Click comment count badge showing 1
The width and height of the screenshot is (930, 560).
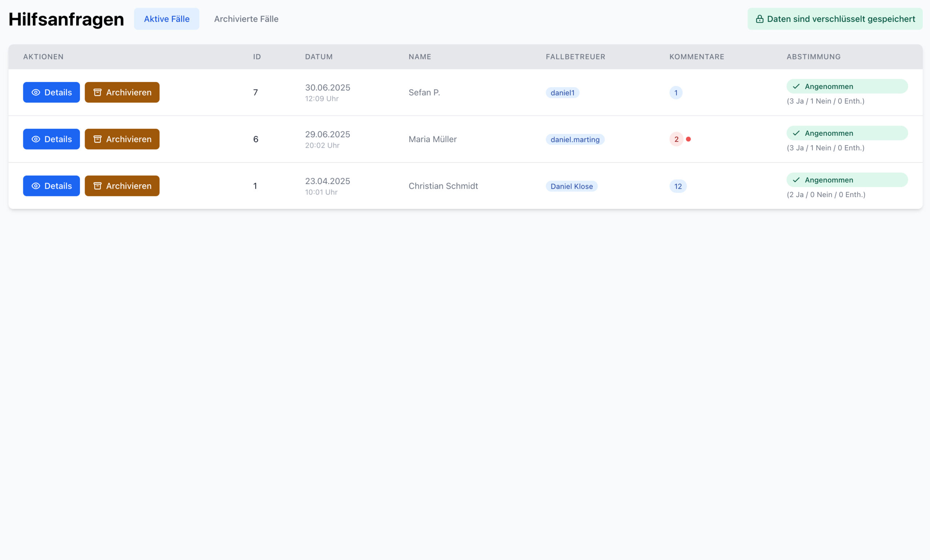[x=676, y=93]
